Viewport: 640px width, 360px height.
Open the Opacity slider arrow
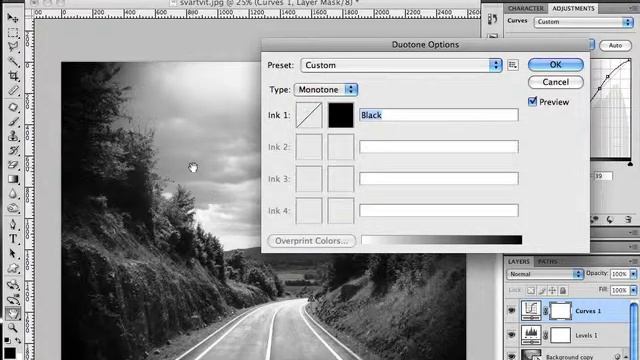pyautogui.click(x=633, y=274)
